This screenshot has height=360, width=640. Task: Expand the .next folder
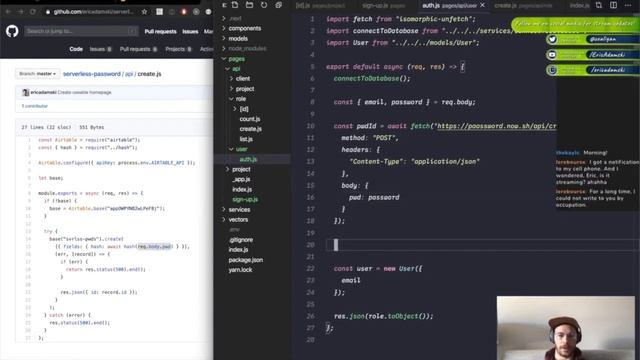click(x=224, y=18)
